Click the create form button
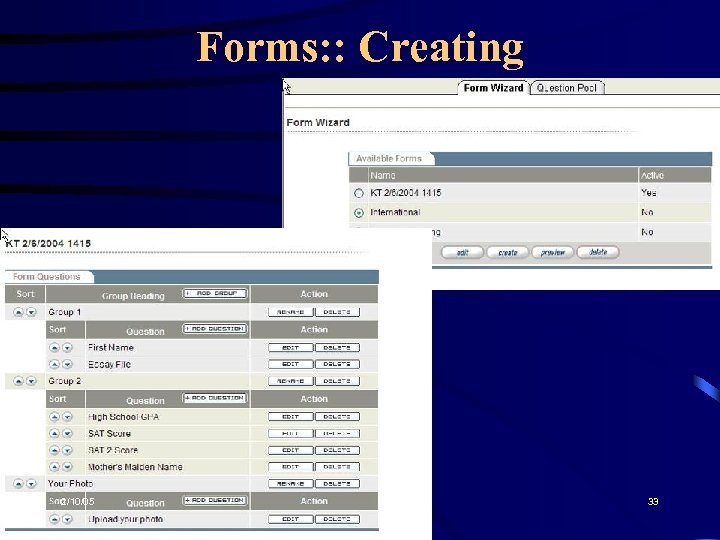This screenshot has width=720, height=540. click(x=507, y=253)
